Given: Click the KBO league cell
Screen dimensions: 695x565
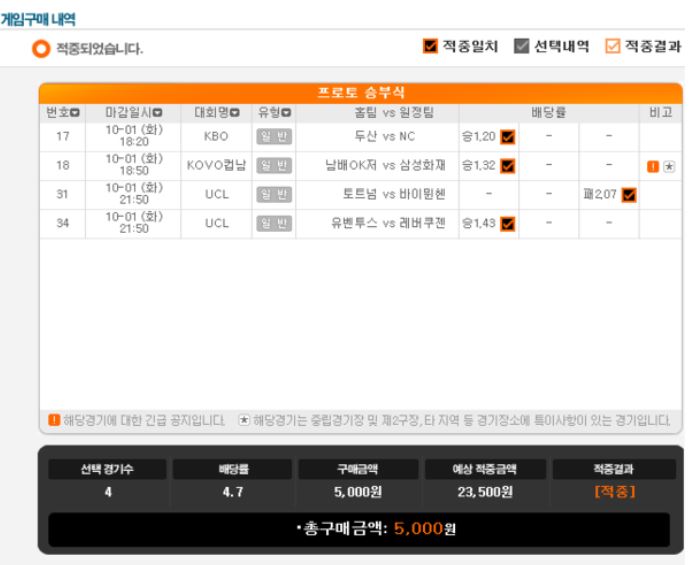Looking at the screenshot, I should click(216, 136).
